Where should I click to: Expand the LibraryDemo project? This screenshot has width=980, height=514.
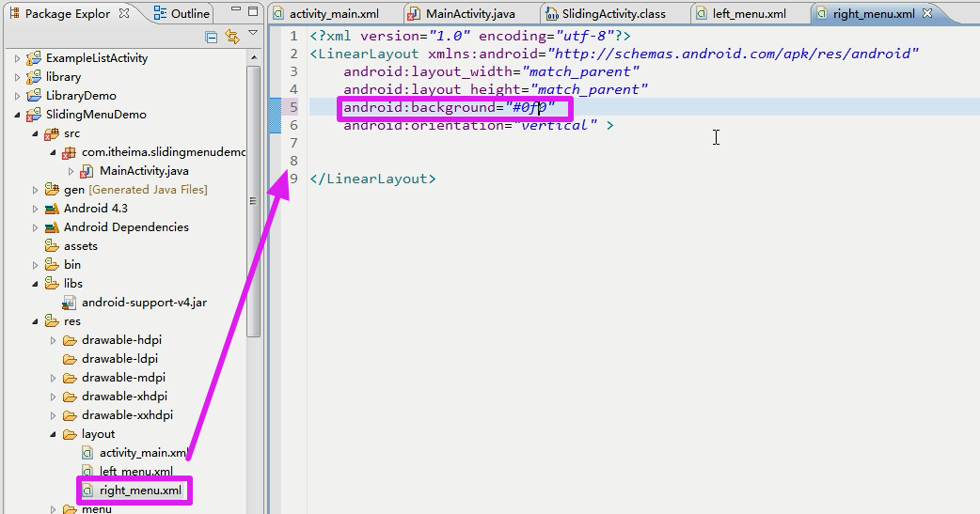(x=18, y=96)
